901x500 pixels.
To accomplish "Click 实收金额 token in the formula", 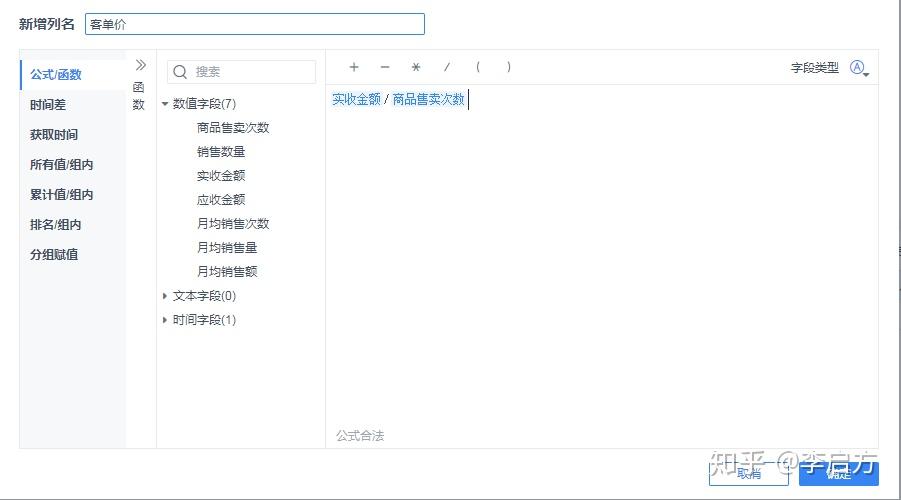I will point(356,99).
